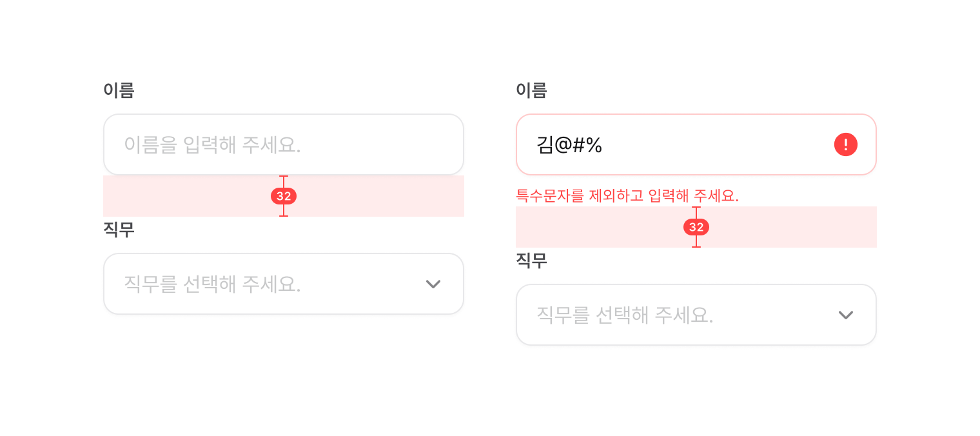Click chevron arrow in the default-state 직무 dropdown

click(433, 284)
